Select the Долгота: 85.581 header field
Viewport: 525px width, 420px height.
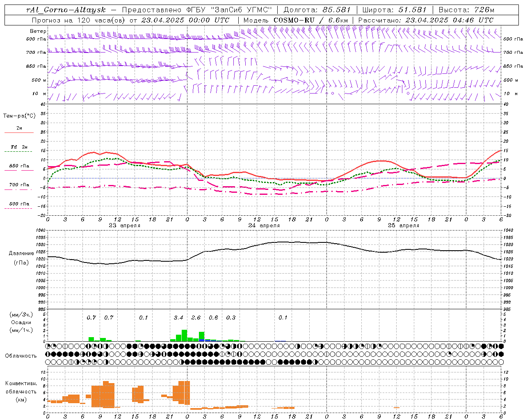(x=317, y=10)
